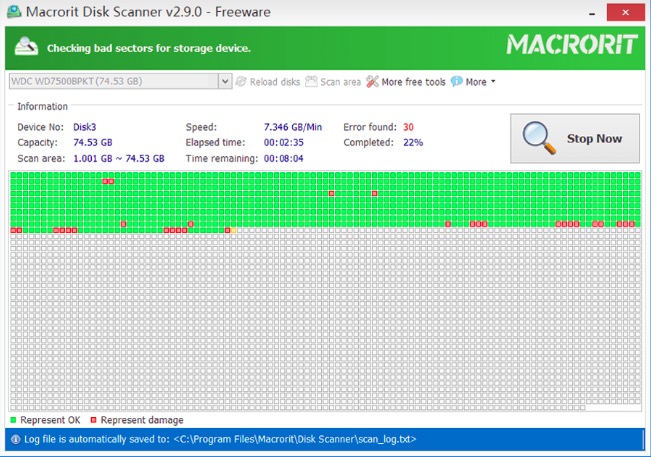Click the Time remaining value 00:08:04
Viewport: 651px width, 457px height.
point(284,158)
